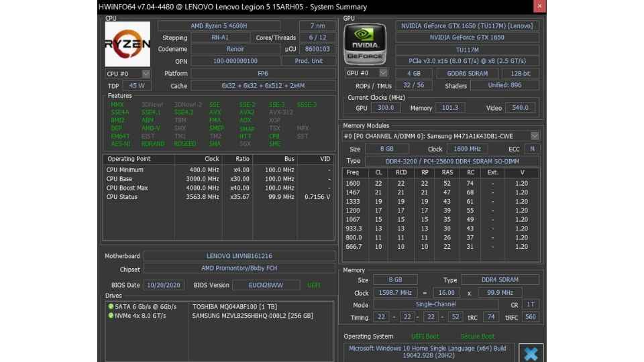
Task: Click the TDP 45 W value
Action: click(x=137, y=85)
